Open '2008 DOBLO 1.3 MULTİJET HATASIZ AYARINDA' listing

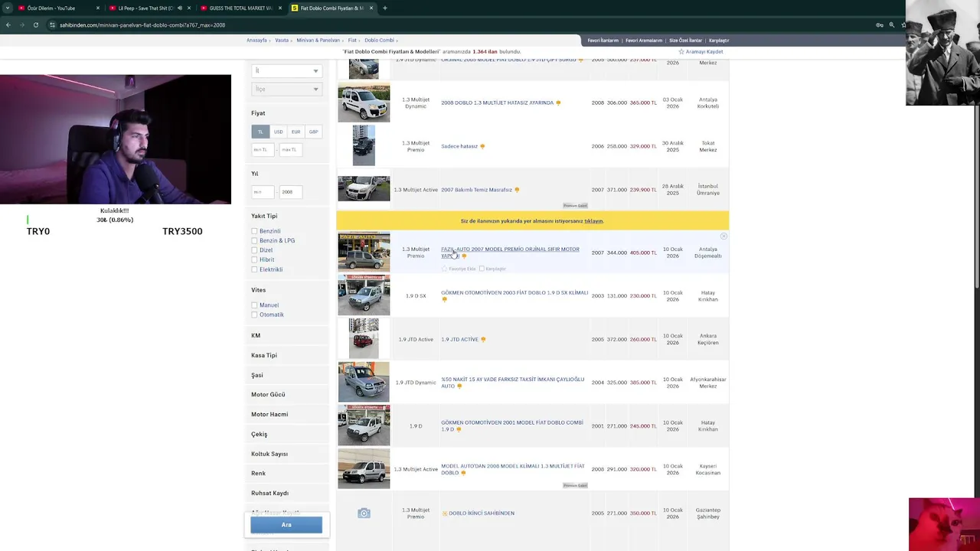tap(497, 103)
